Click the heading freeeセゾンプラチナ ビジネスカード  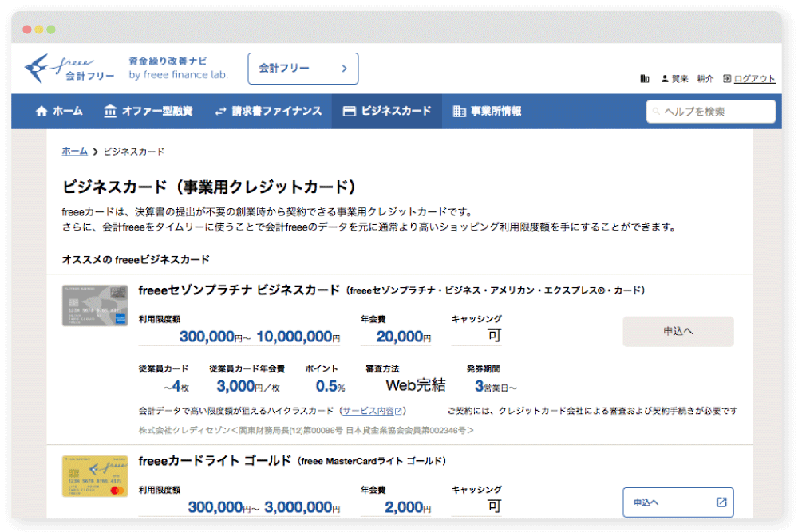coord(239,290)
